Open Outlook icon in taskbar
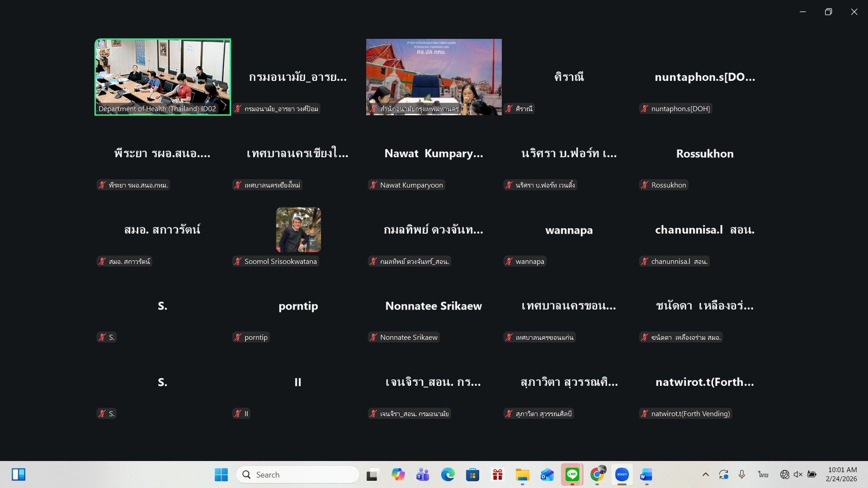Screen dimensions: 868x488 coord(547,474)
